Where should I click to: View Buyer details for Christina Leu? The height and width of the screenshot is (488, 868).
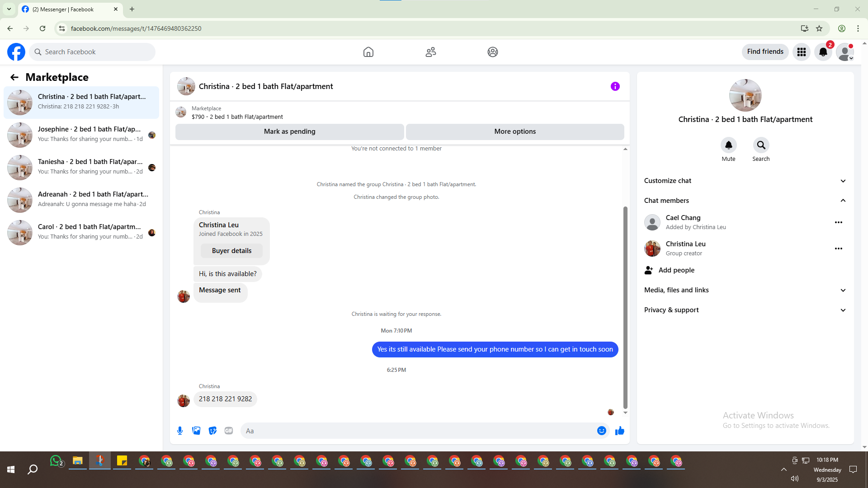[x=231, y=251]
